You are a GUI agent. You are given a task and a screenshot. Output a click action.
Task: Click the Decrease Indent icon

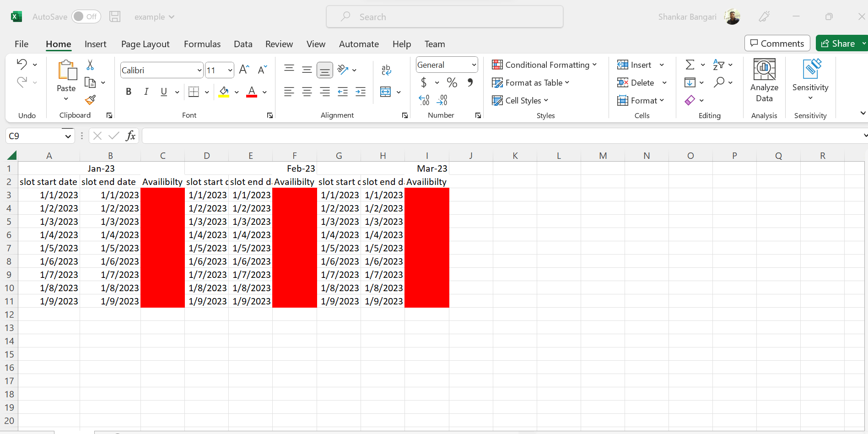tap(343, 92)
